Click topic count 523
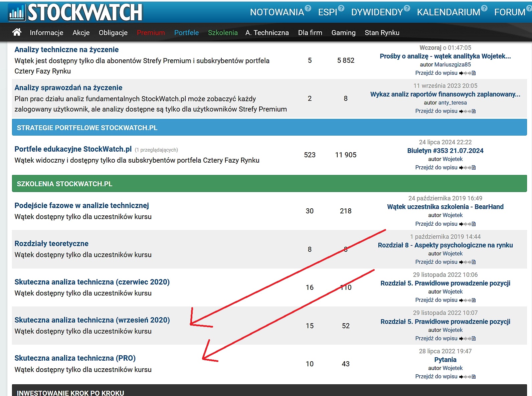This screenshot has height=396, width=532. coord(310,155)
